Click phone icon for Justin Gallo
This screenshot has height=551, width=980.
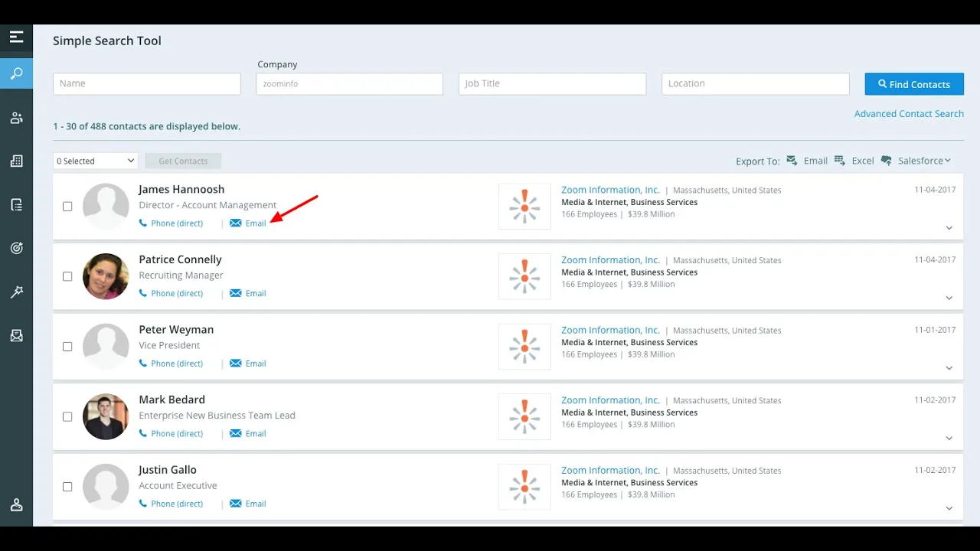pyautogui.click(x=143, y=504)
